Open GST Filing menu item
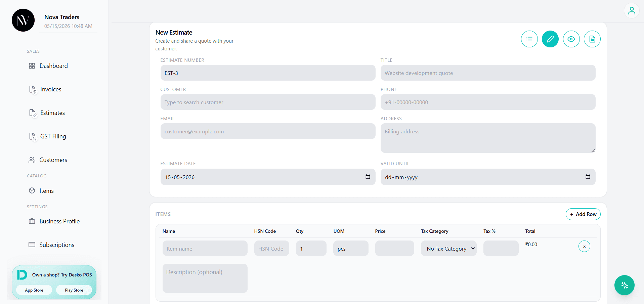Screen dimensions: 644x304 coord(53,136)
